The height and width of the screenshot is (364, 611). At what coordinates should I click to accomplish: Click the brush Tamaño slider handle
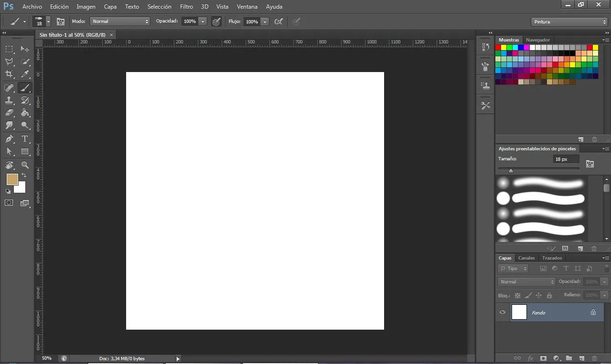[511, 171]
